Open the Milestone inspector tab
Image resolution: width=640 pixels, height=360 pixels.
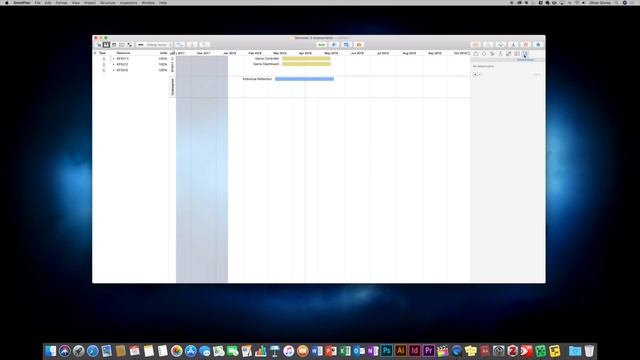(x=484, y=53)
